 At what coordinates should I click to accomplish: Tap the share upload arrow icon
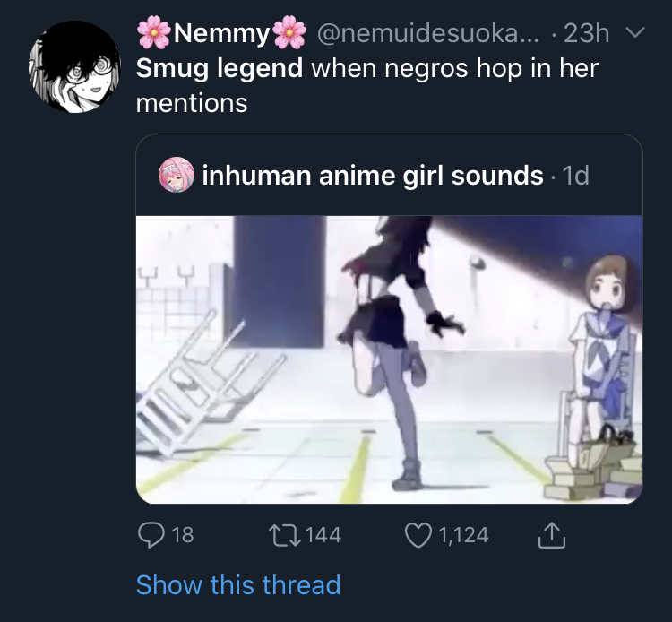point(552,534)
